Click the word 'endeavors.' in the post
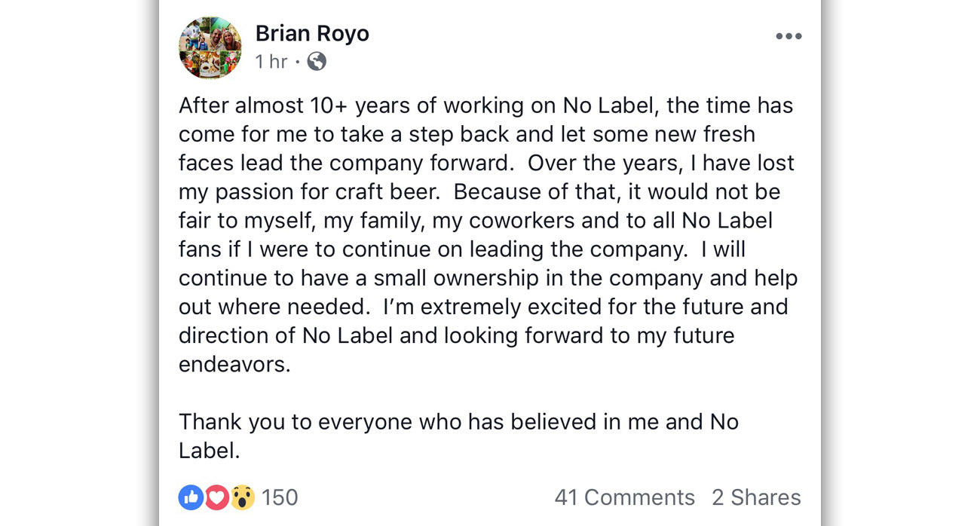 pos(234,365)
